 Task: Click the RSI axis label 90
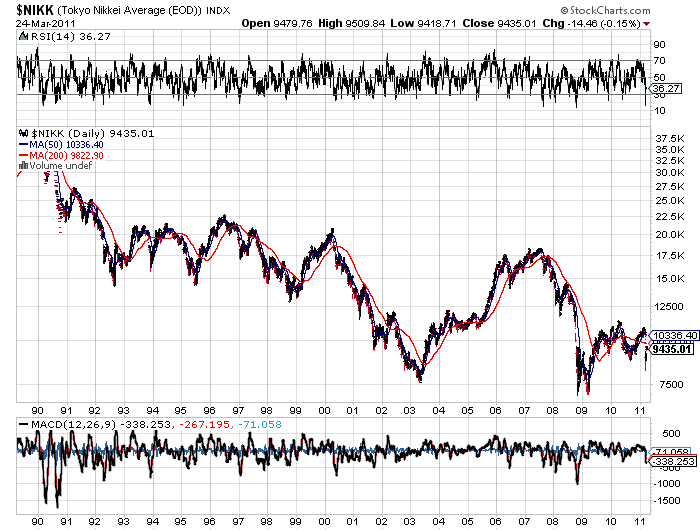pos(659,45)
